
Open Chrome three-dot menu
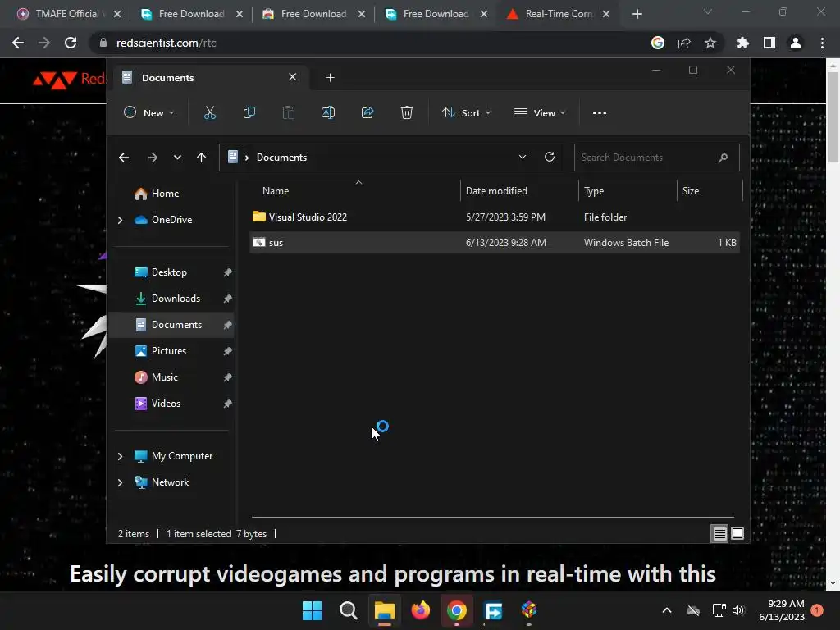(x=822, y=43)
